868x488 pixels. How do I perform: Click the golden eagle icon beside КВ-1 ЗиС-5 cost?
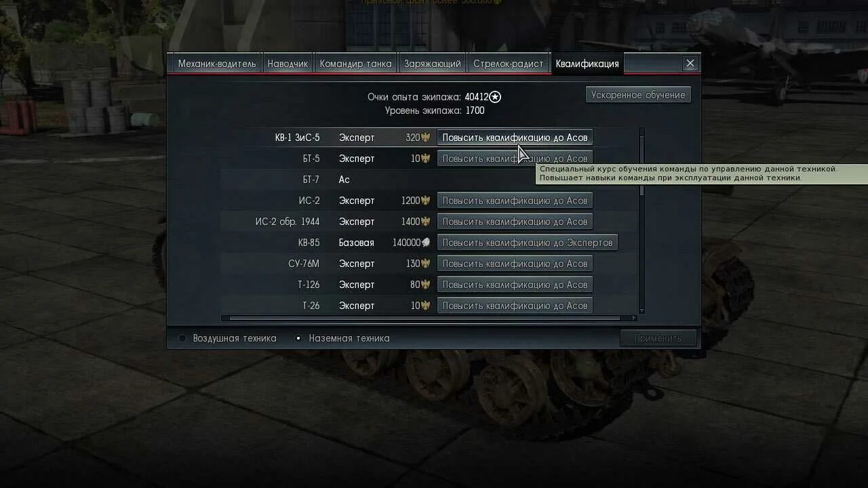pos(426,138)
